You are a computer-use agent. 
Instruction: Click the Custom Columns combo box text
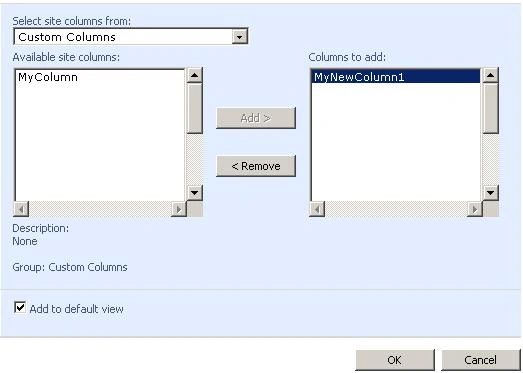[67, 37]
